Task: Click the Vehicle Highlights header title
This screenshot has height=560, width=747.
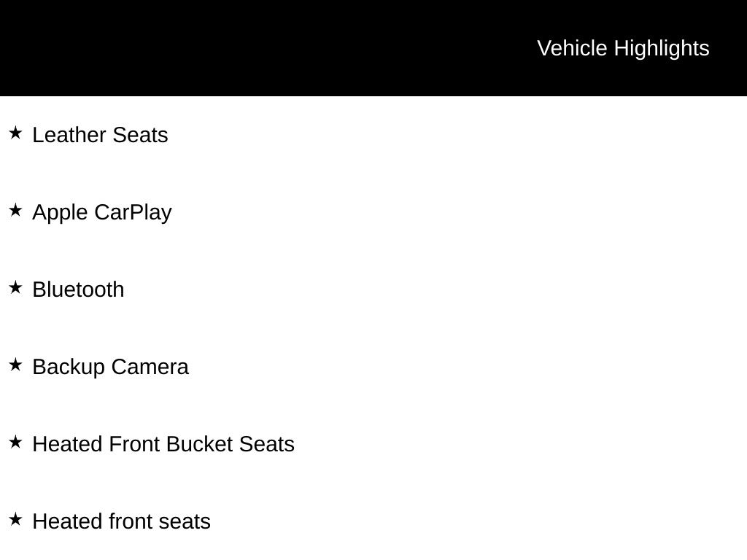Action: point(623,48)
